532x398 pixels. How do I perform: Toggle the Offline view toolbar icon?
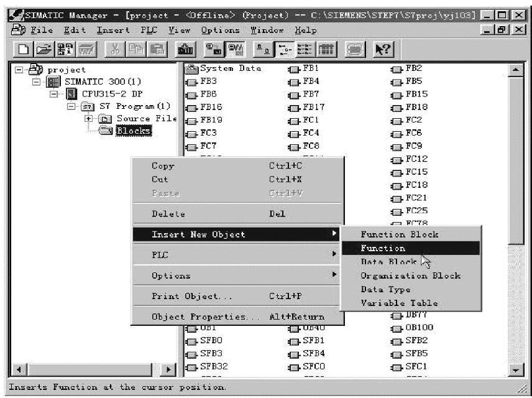235,50
